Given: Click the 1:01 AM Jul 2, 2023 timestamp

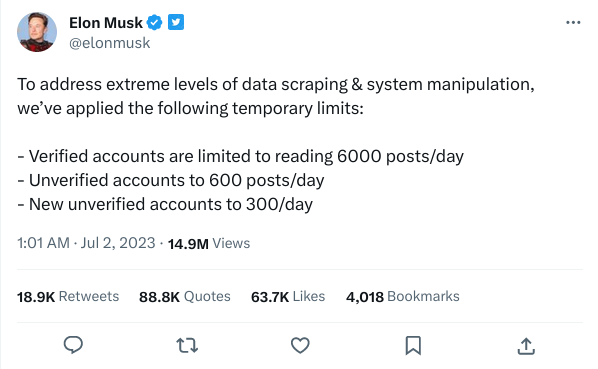Looking at the screenshot, I should (x=86, y=243).
